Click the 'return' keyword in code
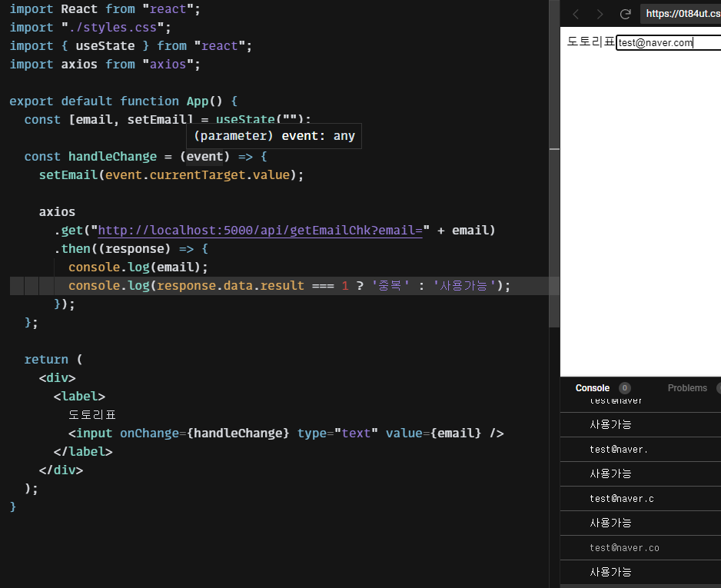This screenshot has height=588, width=721. click(x=46, y=360)
